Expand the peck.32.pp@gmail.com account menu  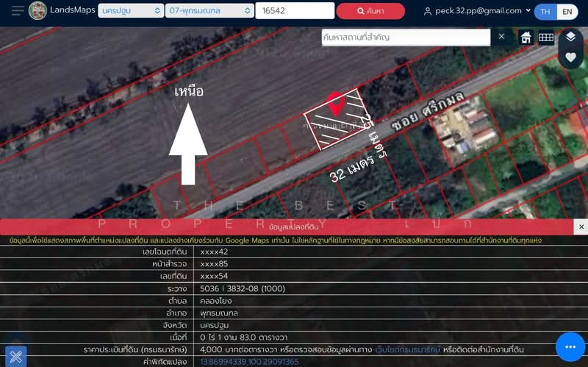(x=477, y=11)
